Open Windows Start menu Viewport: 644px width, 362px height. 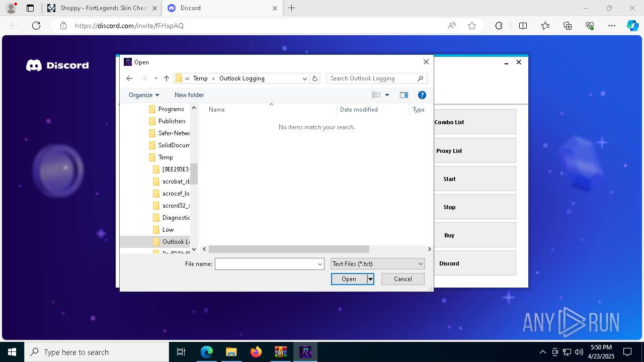[12, 352]
